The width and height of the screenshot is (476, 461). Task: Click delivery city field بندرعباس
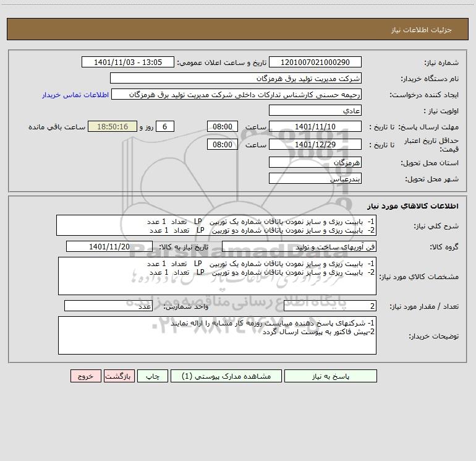click(315, 178)
